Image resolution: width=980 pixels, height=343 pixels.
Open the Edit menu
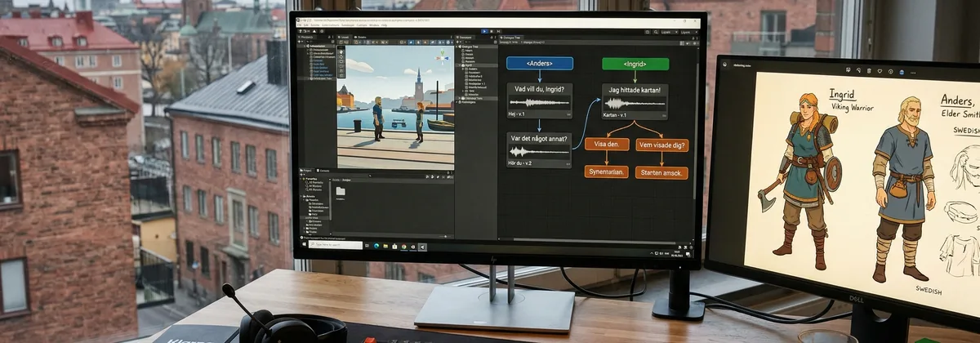point(306,25)
